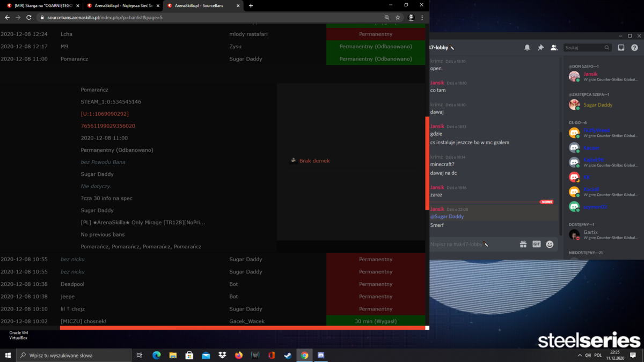
Task: Go forward in Chrome browser
Action: tap(18, 17)
